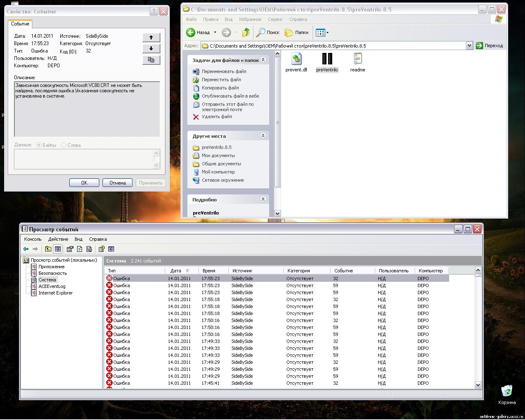
Task: Show previous event with up arrow button
Action: coord(151,37)
